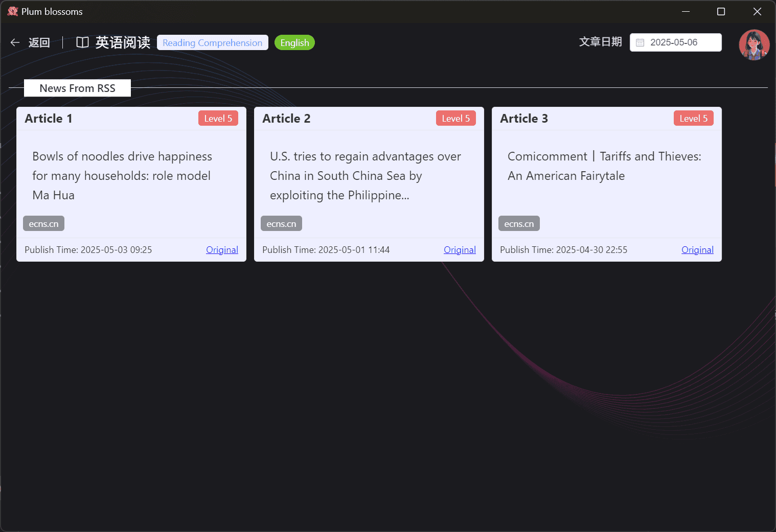Click the Plum blossoms app icon
The image size is (776, 532).
coord(13,11)
